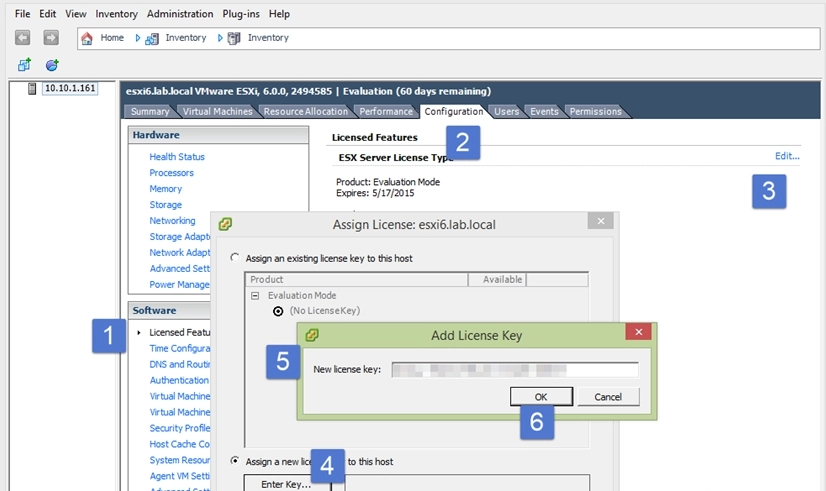Viewport: 826px width, 491px height.
Task: Click the Forward navigation arrow icon
Action: pyautogui.click(x=51, y=38)
